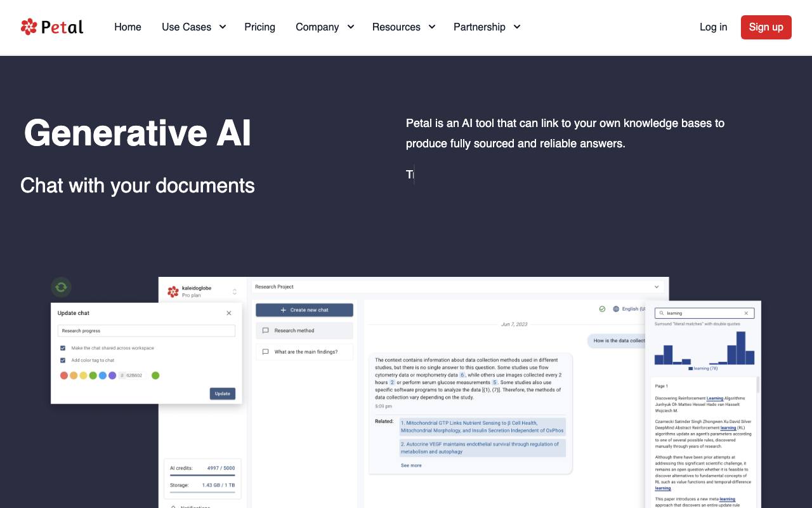Click the green color preview circle
The image size is (812, 508).
[x=155, y=375]
